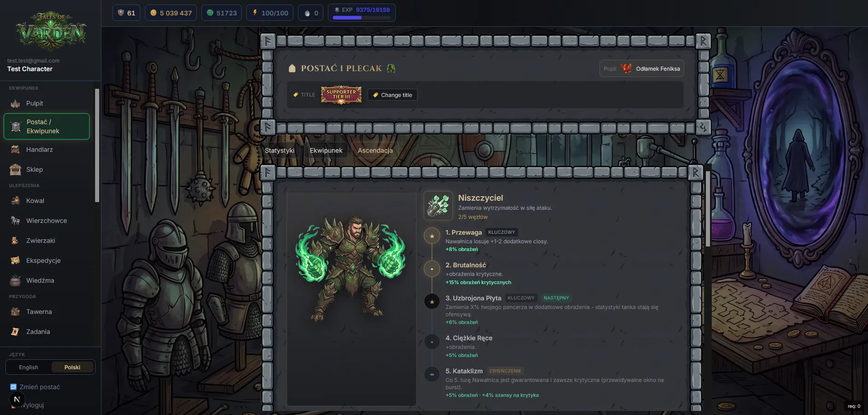Click the lightning energy icon
868x415 pixels.
tap(255, 13)
